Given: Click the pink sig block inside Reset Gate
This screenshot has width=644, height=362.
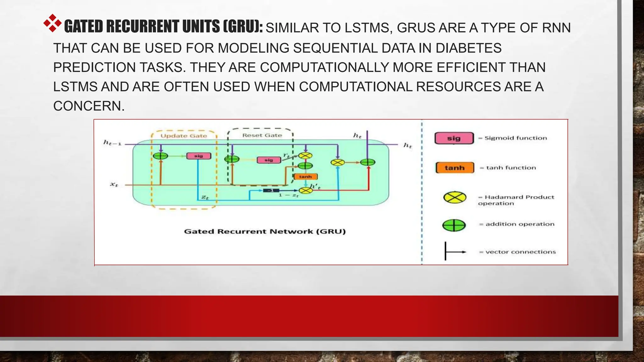Looking at the screenshot, I should tap(269, 160).
